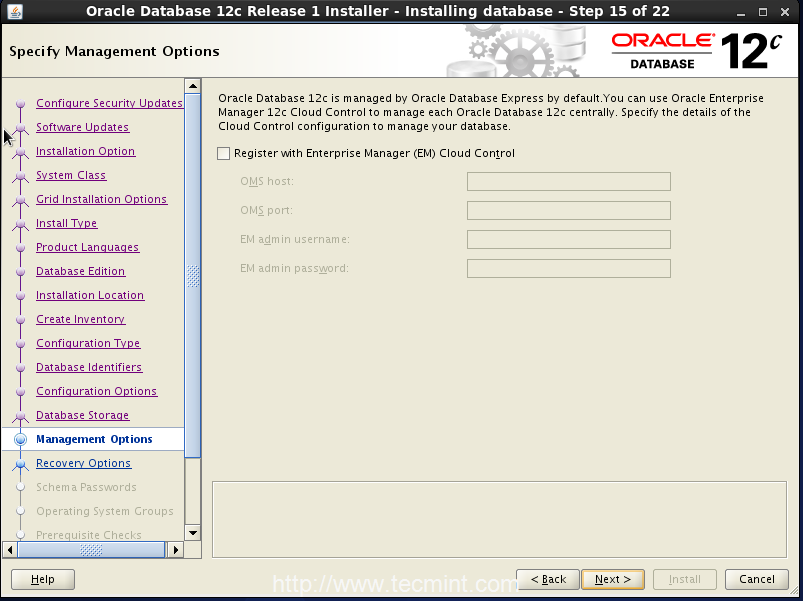The image size is (803, 601).
Task: Jump to the Database Edition step
Action: tap(80, 271)
